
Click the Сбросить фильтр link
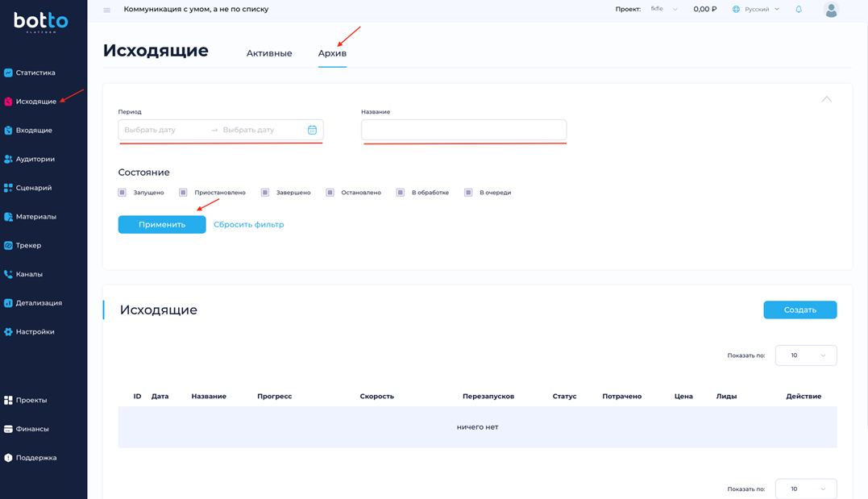pyautogui.click(x=248, y=225)
